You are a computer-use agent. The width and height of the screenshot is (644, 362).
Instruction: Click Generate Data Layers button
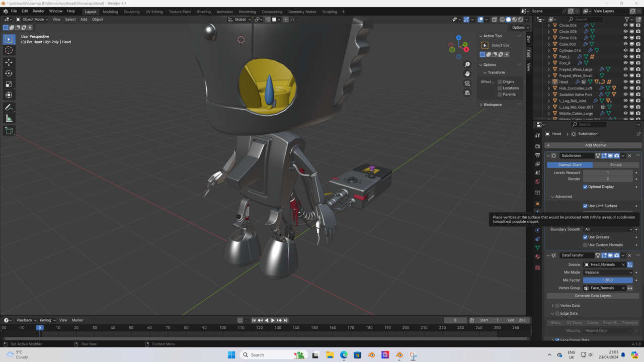point(593,296)
